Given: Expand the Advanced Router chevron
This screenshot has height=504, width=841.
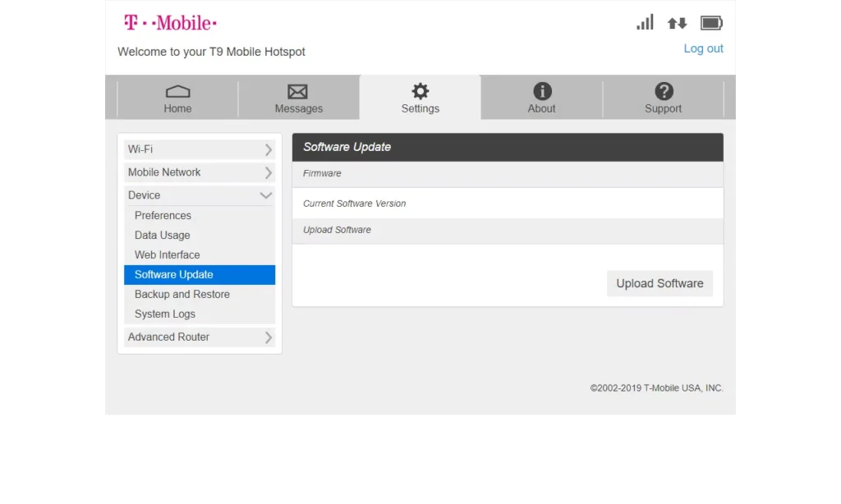Looking at the screenshot, I should point(269,337).
